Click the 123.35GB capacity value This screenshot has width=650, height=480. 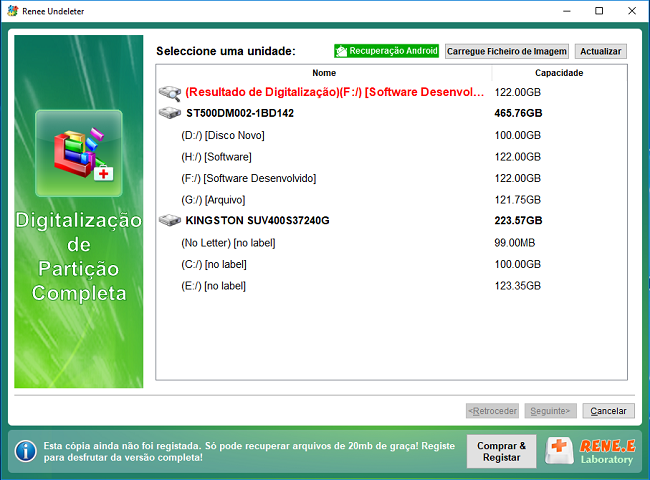point(517,286)
